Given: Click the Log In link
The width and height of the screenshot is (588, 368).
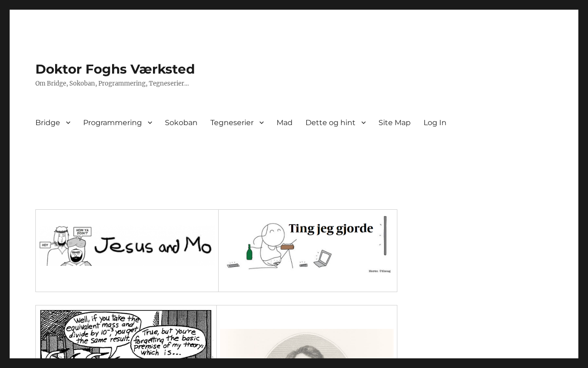Looking at the screenshot, I should [435, 122].
